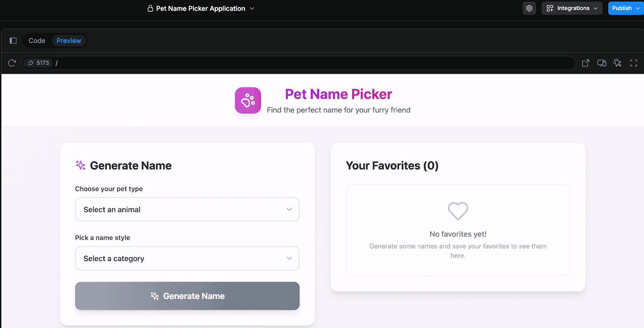This screenshot has width=644, height=328.
Task: Click the Publish button
Action: pos(626,8)
